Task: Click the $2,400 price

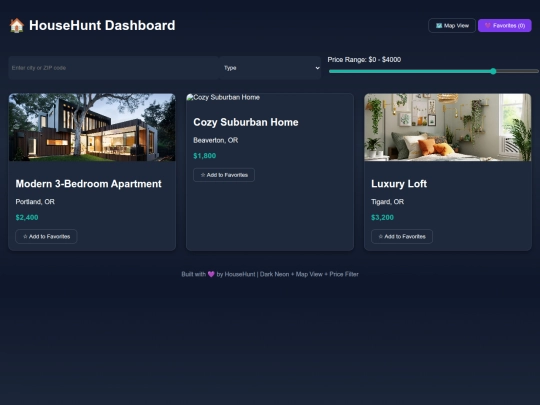Action: pyautogui.click(x=27, y=217)
